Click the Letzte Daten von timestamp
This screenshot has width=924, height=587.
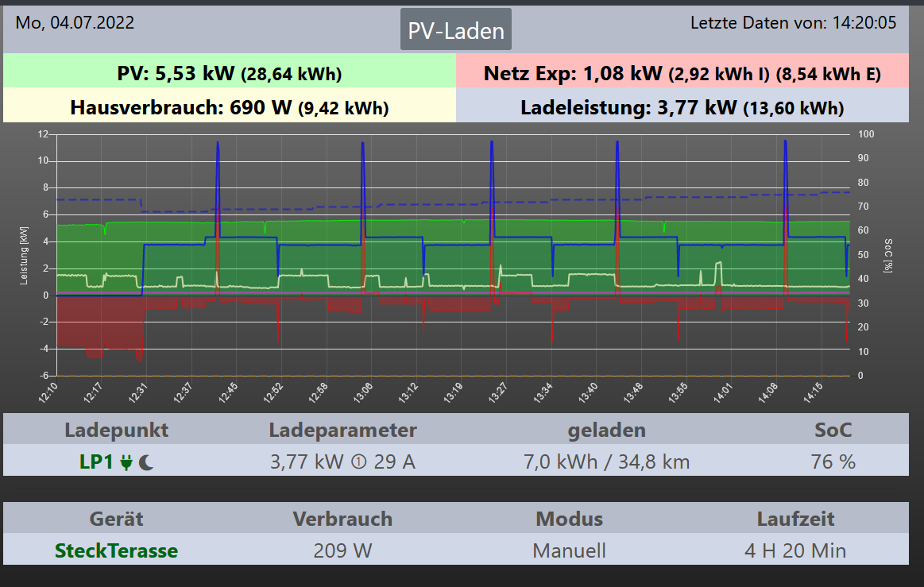tap(793, 22)
